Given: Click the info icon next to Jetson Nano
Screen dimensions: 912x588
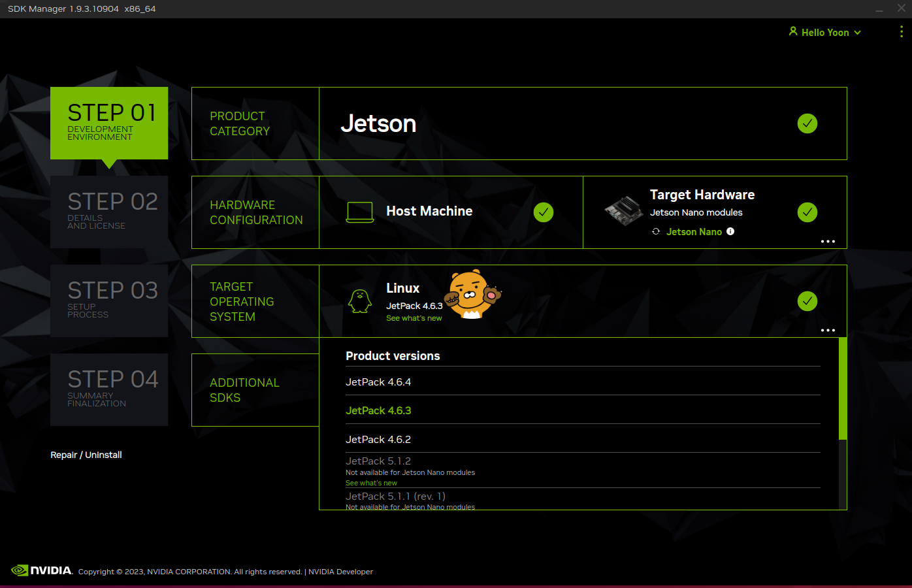Looking at the screenshot, I should pyautogui.click(x=730, y=231).
